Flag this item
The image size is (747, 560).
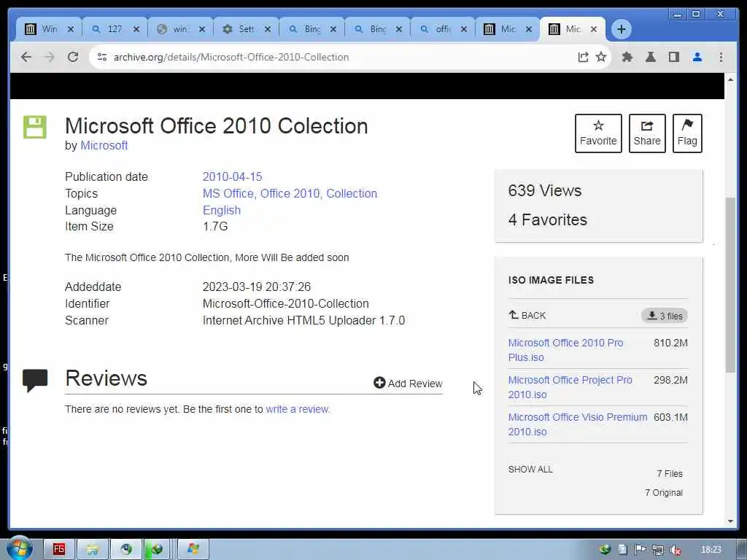tap(687, 133)
